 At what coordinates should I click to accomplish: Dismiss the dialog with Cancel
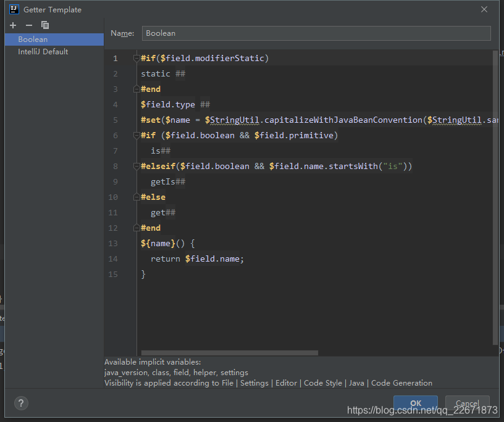point(467,402)
